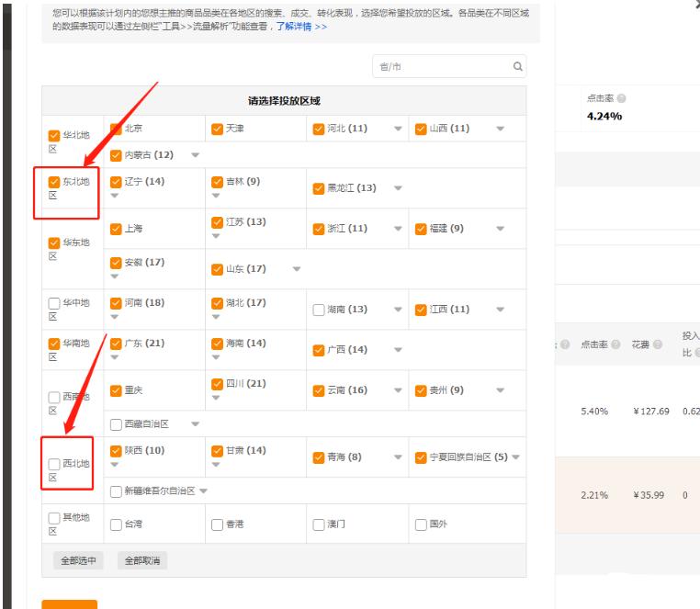Expand the 青海 (8) dropdown arrow
Image resolution: width=700 pixels, height=609 pixels.
coord(398,457)
